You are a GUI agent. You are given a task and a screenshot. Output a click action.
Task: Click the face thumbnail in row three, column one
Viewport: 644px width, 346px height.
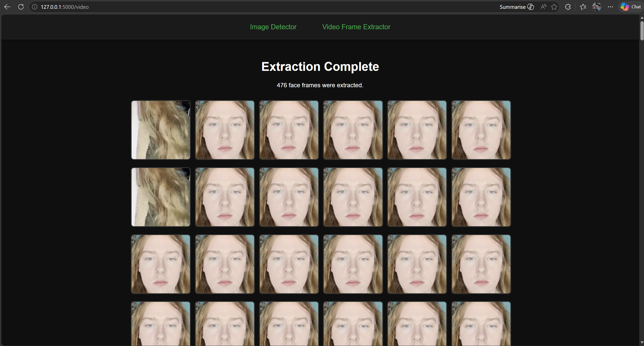[160, 264]
